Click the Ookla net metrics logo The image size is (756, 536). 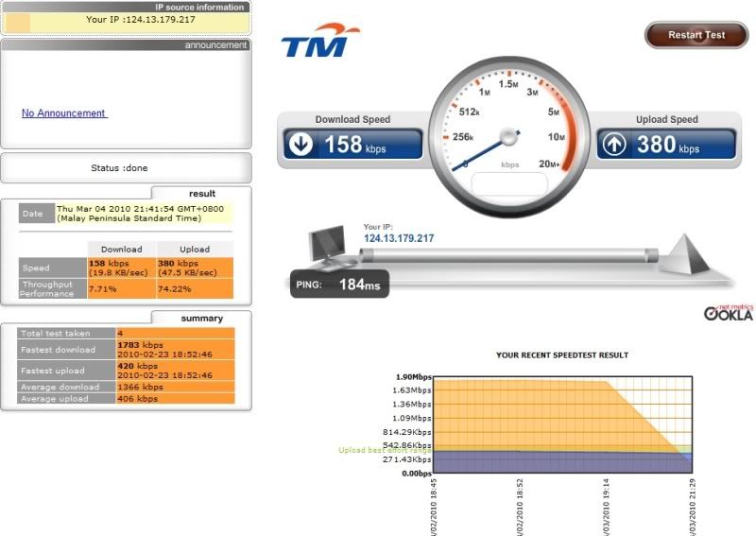(x=728, y=311)
